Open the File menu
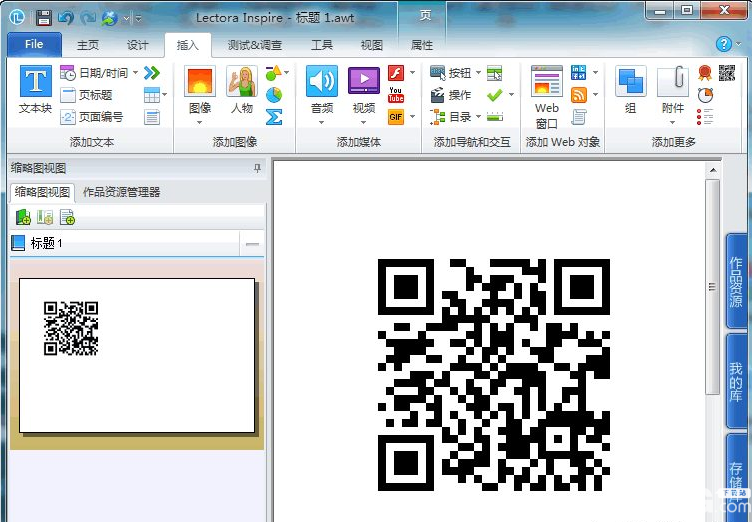752x522 pixels. click(x=34, y=44)
